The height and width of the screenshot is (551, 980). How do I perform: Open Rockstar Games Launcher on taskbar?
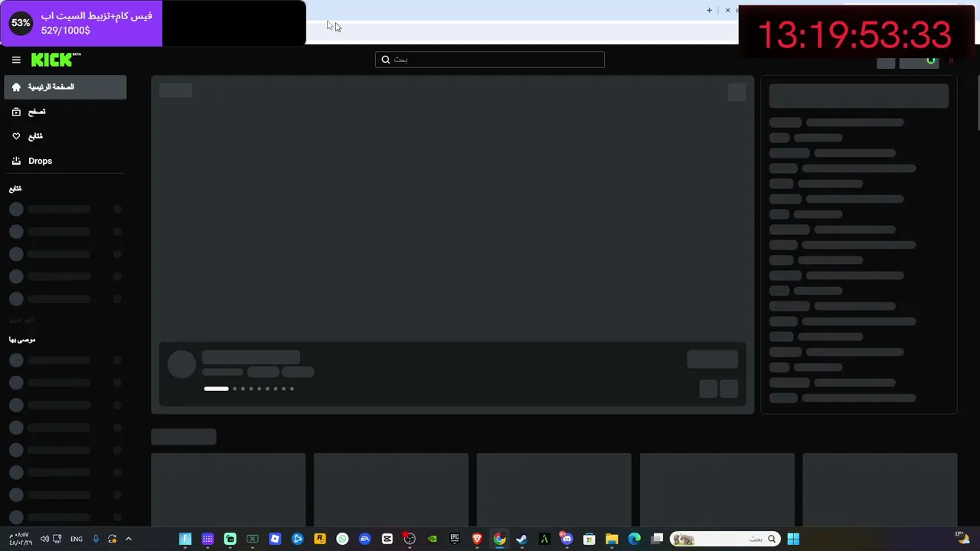pyautogui.click(x=320, y=539)
